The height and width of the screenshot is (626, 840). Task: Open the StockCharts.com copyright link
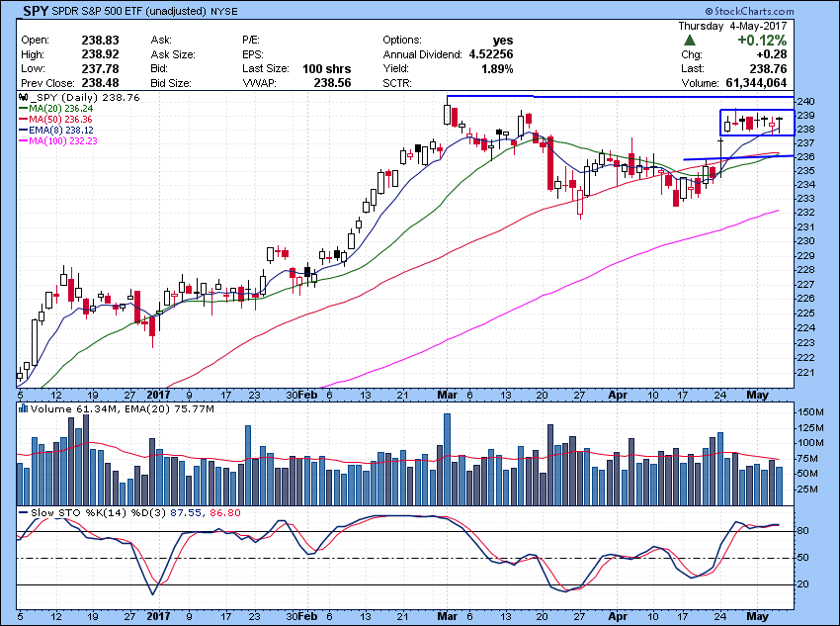point(749,11)
